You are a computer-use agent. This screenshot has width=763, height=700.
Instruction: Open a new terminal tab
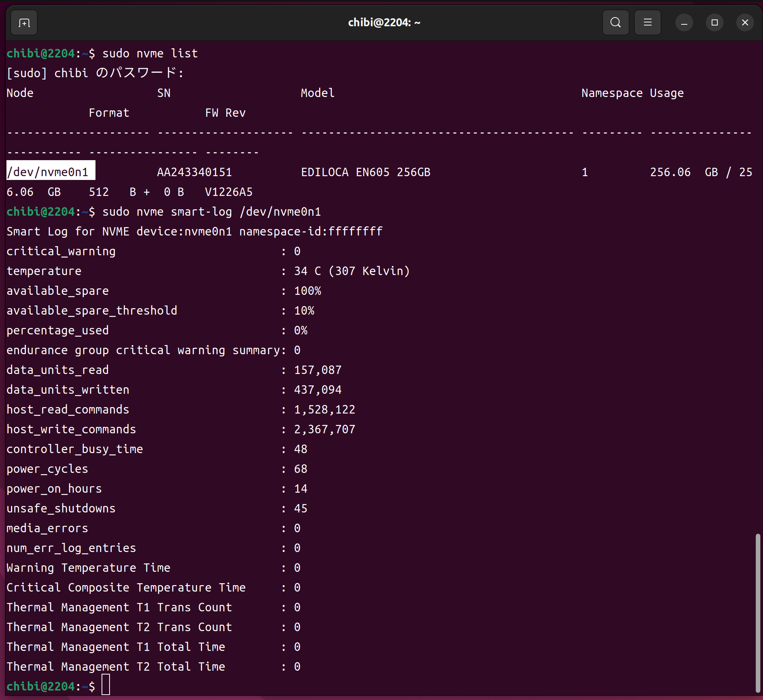(x=24, y=23)
